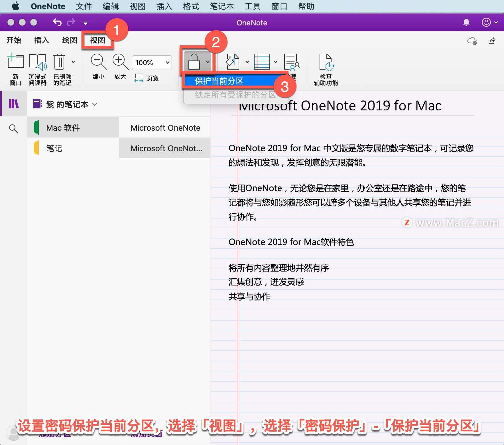504x445 pixels.
Task: Open the 100% zoom level combo box
Action: 152,62
